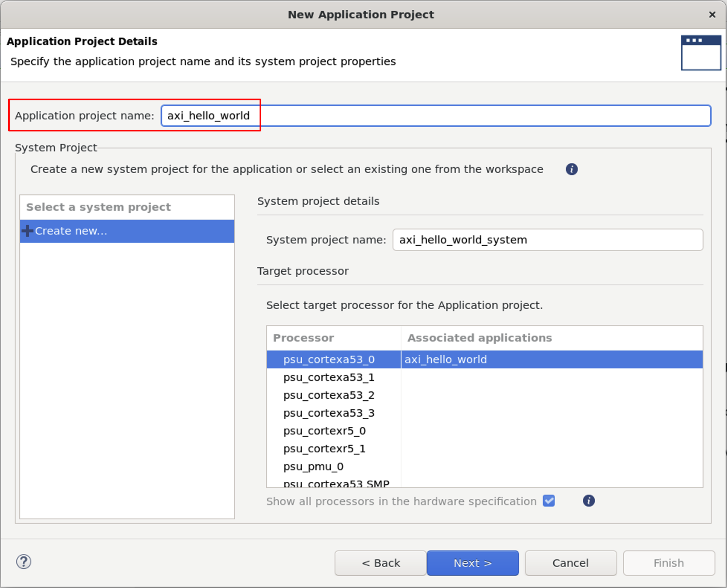Click the wizard banner icon at top right
The image size is (727, 588).
pyautogui.click(x=701, y=52)
